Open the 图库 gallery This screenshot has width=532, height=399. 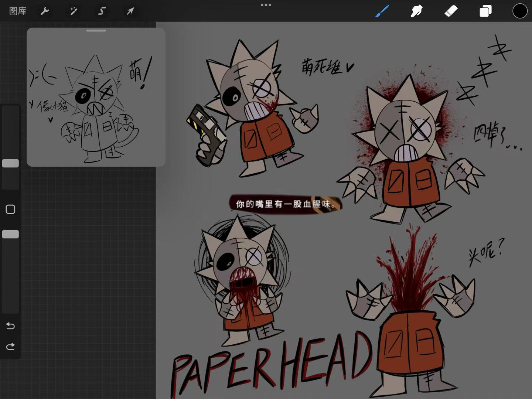[18, 11]
